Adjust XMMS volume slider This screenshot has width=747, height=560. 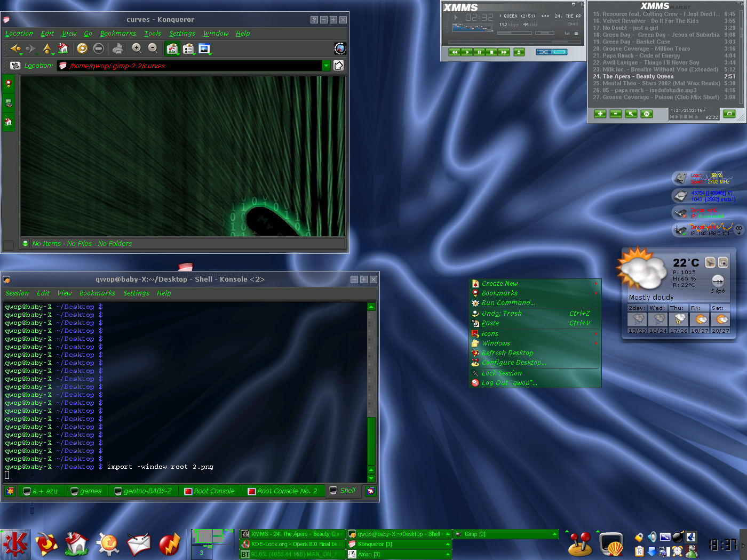tap(514, 33)
